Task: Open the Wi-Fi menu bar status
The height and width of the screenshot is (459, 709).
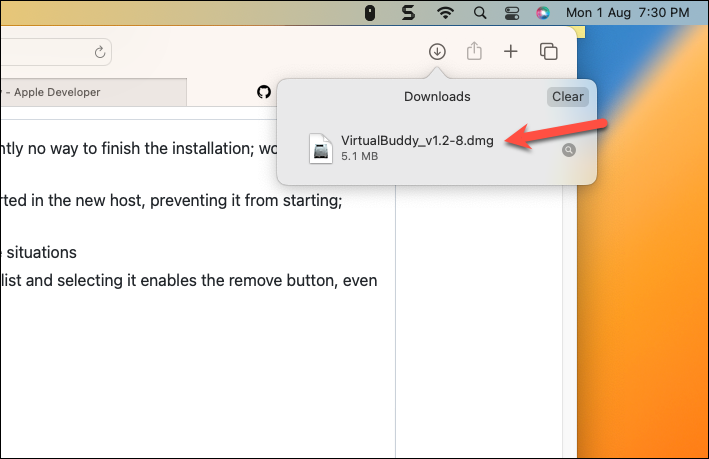Action: 445,13
